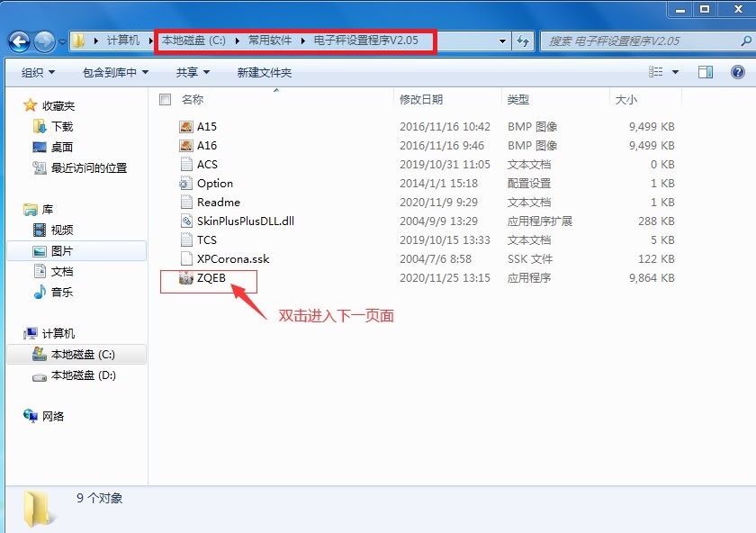The width and height of the screenshot is (756, 533).
Task: Select 常用软件 in the address breadcrumb
Action: (x=269, y=41)
